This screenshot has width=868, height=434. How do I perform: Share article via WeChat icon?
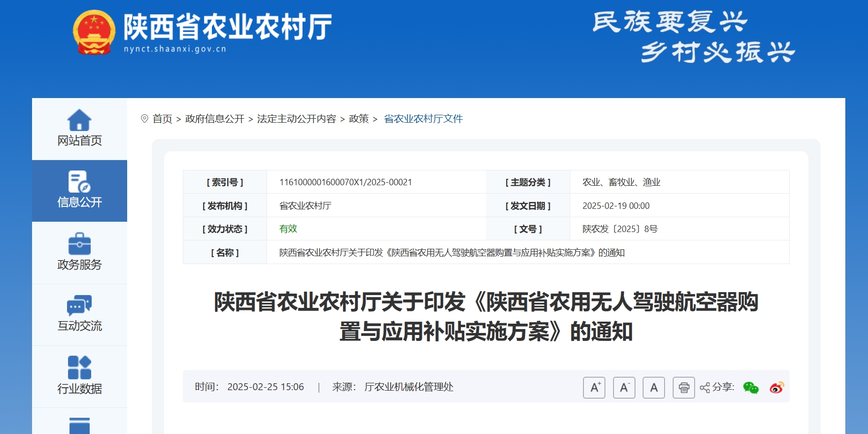pyautogui.click(x=751, y=388)
